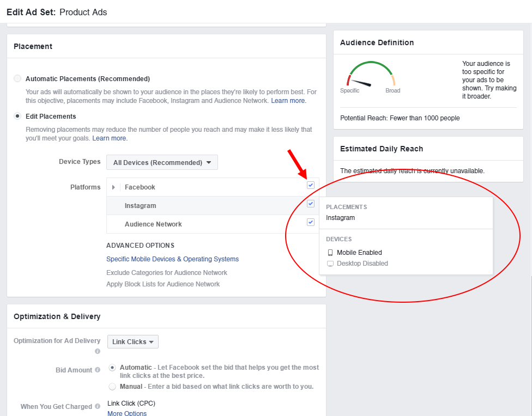
Task: Click Learn more under Edit Placements
Action: (x=109, y=138)
